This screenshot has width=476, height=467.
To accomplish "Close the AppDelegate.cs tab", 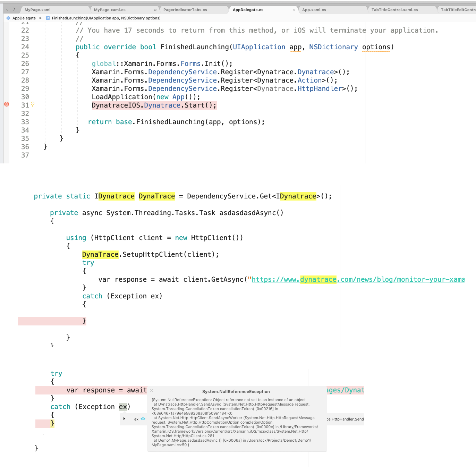I will coord(294,10).
